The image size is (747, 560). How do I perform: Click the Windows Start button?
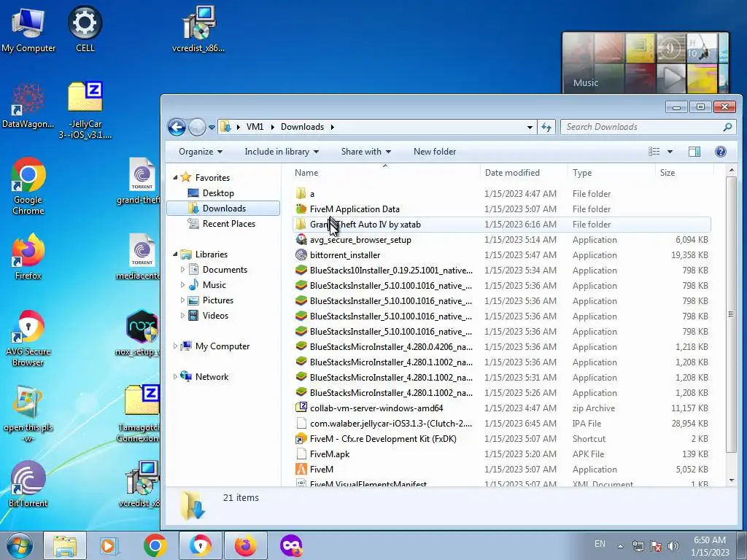[x=18, y=545]
